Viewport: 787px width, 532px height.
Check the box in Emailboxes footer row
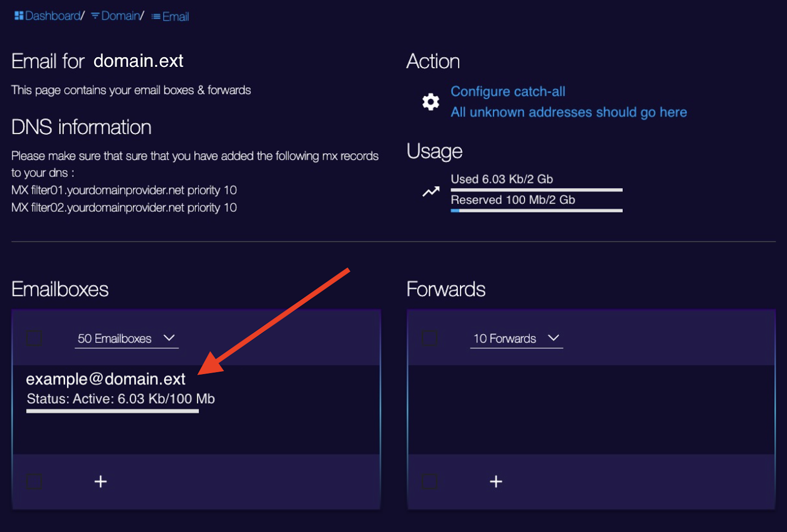[x=34, y=481]
